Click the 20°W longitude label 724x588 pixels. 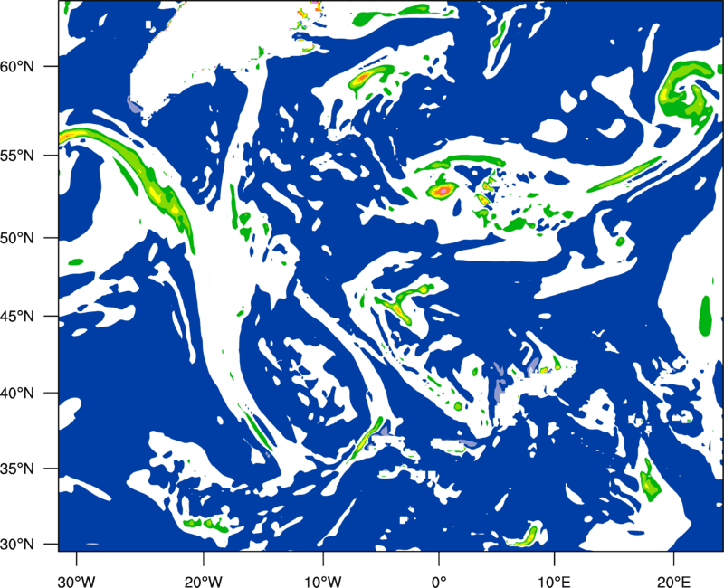tap(204, 582)
